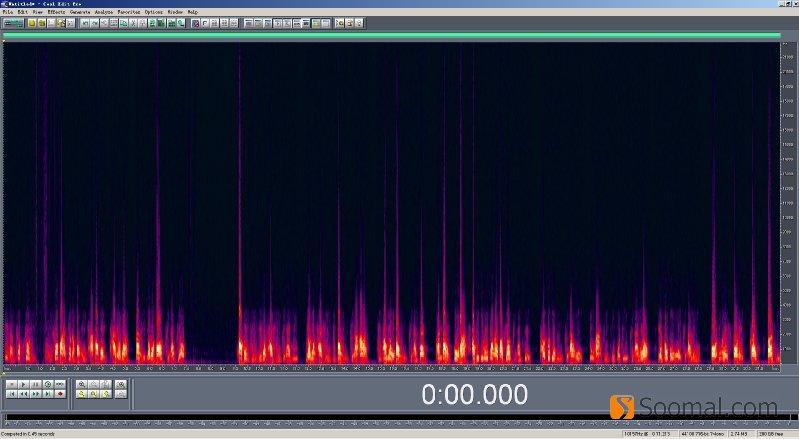799x439 pixels.
Task: Expand the Favorites menu
Action: tap(129, 12)
